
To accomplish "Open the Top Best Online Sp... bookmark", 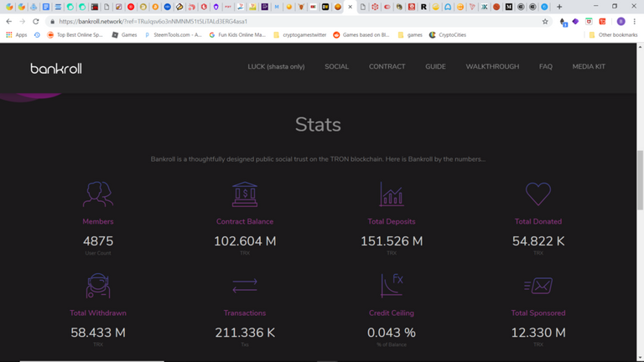I will point(75,35).
